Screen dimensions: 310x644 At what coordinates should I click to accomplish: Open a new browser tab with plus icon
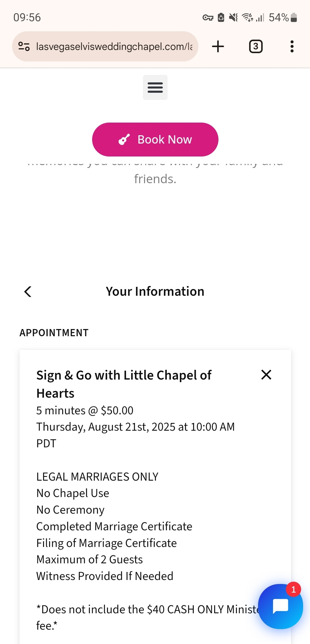click(218, 47)
